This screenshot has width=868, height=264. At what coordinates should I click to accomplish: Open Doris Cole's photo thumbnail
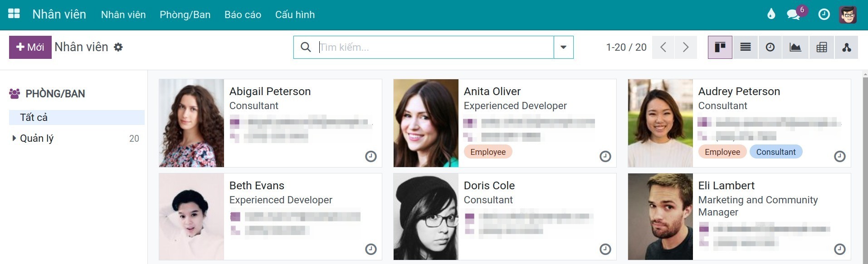click(x=426, y=216)
